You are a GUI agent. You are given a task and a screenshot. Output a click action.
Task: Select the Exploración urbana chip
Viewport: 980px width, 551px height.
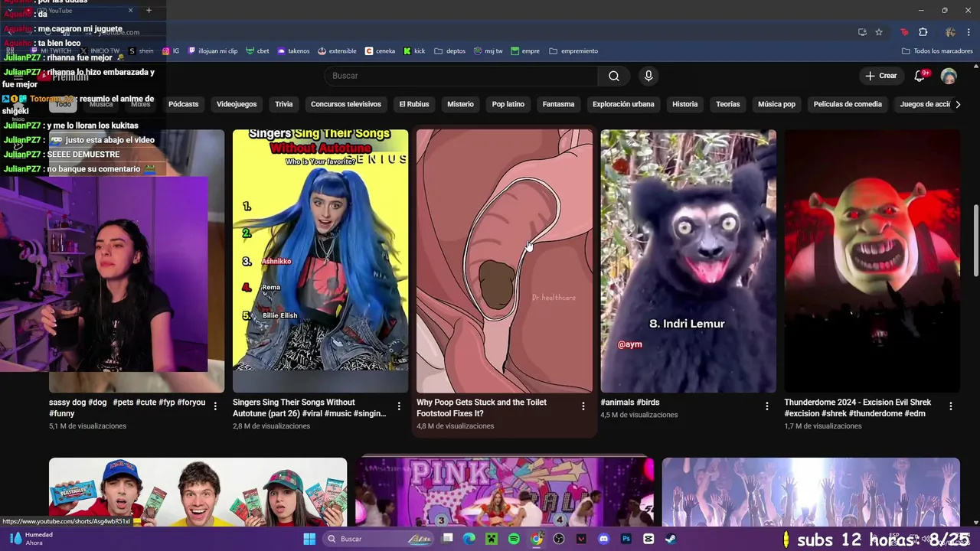click(x=623, y=104)
